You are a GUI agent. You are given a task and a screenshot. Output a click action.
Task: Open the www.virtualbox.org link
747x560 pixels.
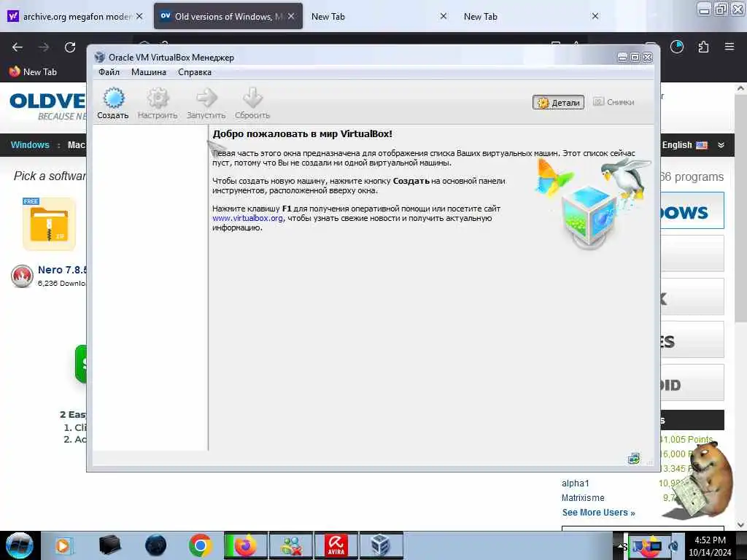248,218
